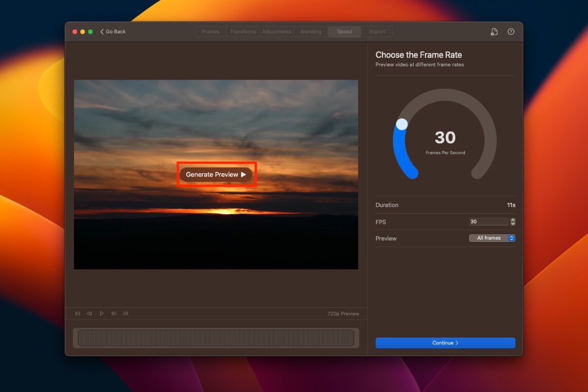Click the Choose the Frame Rate heading
This screenshot has height=392, width=588.
point(419,55)
